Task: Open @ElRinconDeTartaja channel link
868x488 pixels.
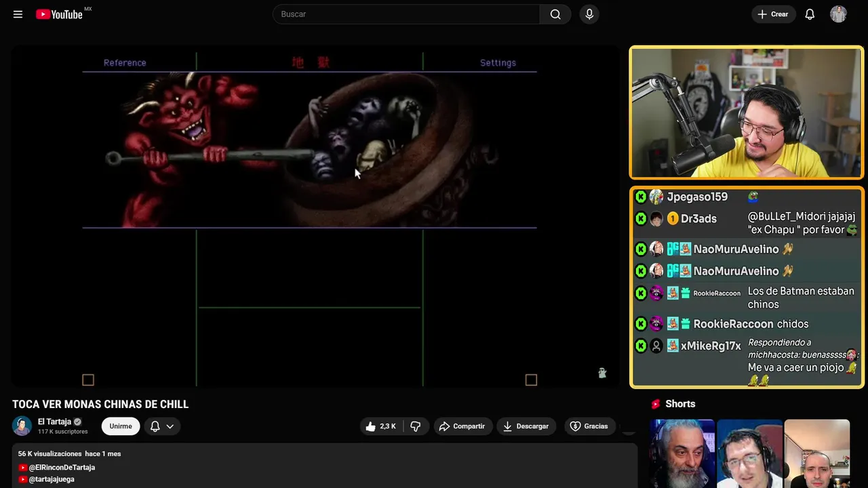Action: (x=62, y=468)
